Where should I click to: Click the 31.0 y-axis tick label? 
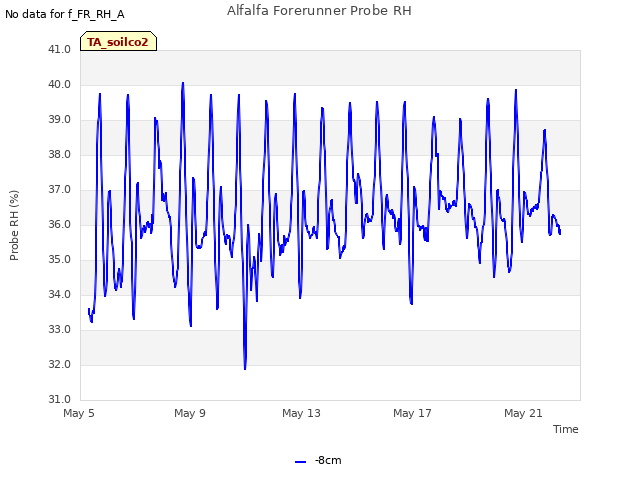60,399
